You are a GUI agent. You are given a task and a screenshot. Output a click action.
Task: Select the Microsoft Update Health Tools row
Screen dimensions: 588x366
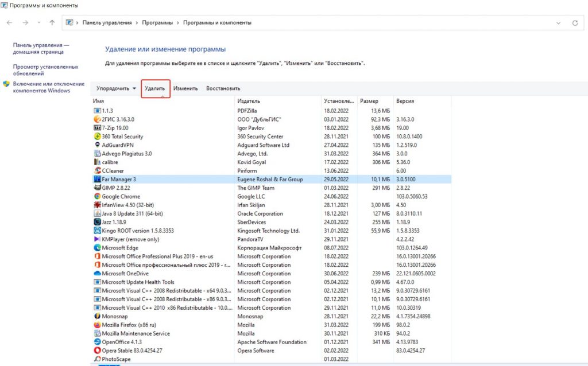pos(272,282)
